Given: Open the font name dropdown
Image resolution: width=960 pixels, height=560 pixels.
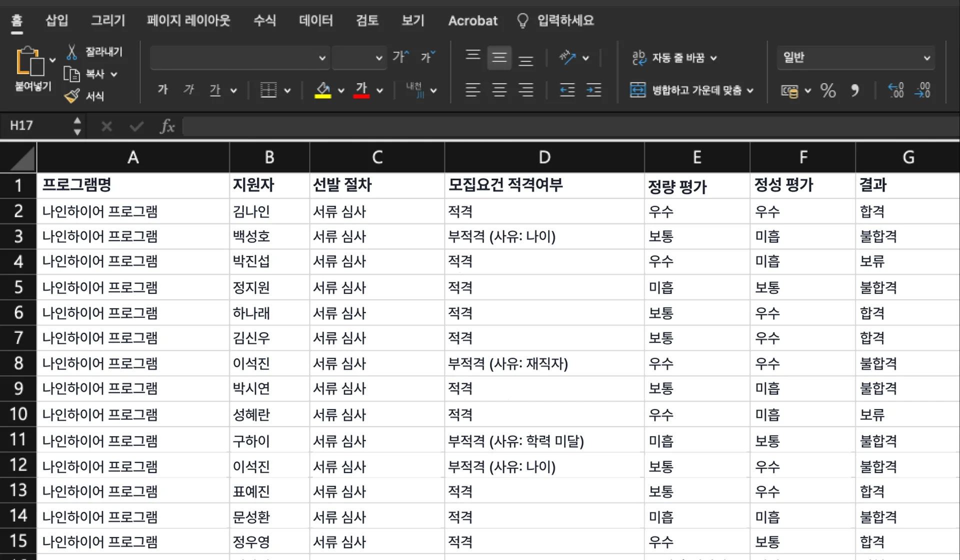Looking at the screenshot, I should [322, 57].
